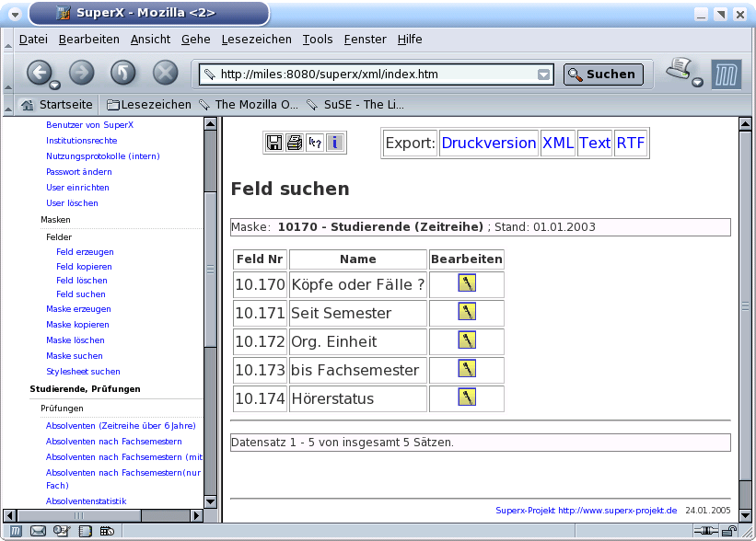This screenshot has width=756, height=541.
Task: Select 'Maske suchen' in the sidebar
Action: pos(75,356)
